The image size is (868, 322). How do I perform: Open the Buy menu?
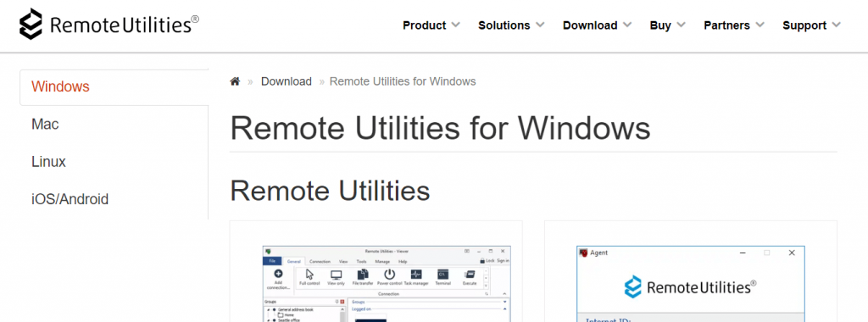click(x=660, y=25)
